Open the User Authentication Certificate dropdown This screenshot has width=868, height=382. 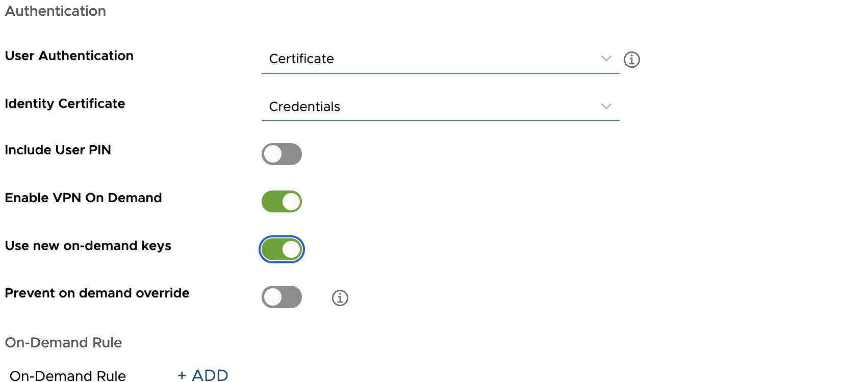click(433, 59)
